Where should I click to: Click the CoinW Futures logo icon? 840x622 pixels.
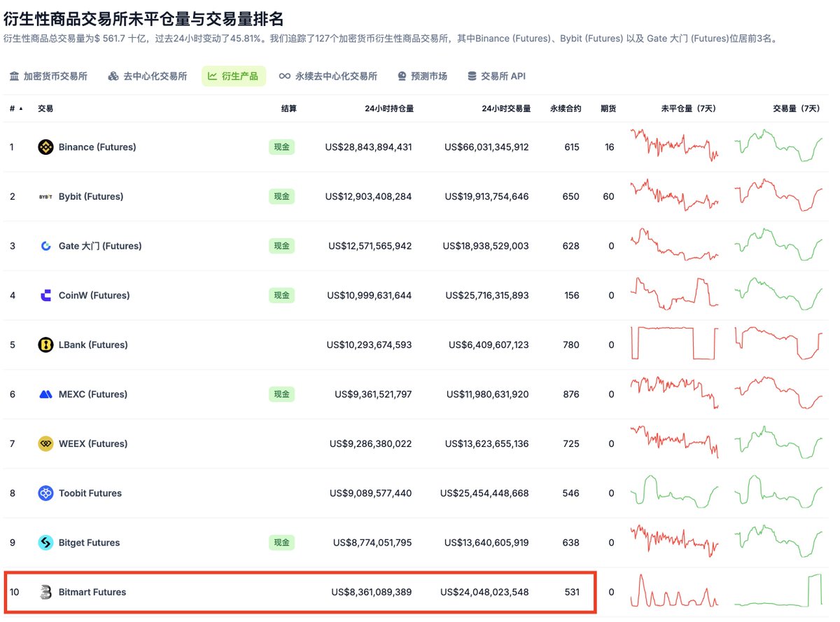click(x=45, y=296)
